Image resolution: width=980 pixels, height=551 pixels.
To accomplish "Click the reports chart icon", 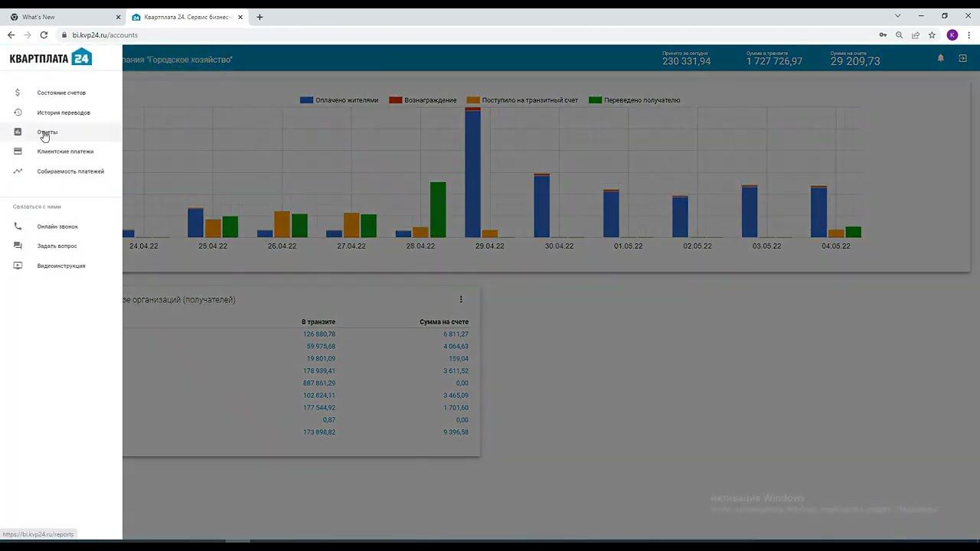I will [18, 132].
